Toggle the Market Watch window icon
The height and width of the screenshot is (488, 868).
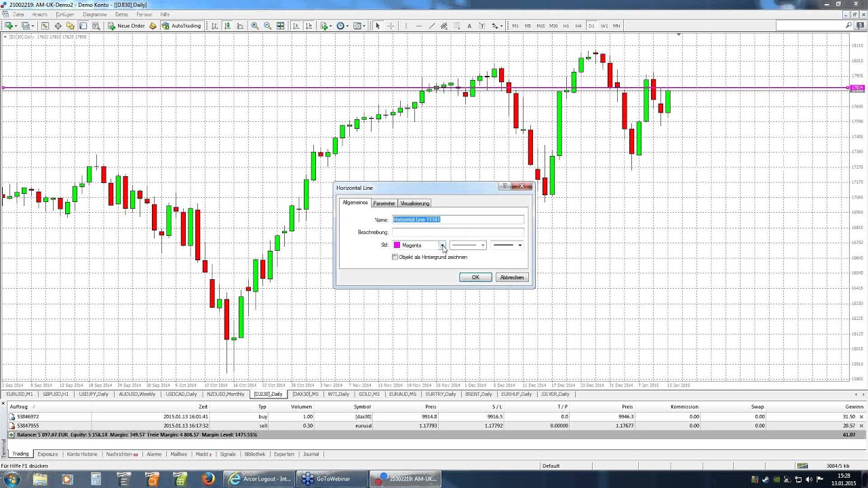point(45,26)
